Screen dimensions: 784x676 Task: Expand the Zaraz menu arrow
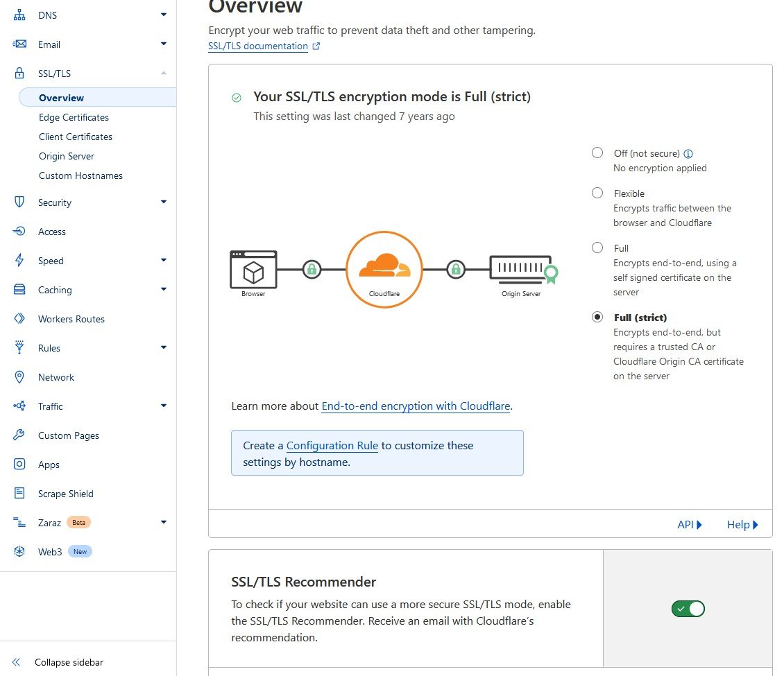coord(164,521)
